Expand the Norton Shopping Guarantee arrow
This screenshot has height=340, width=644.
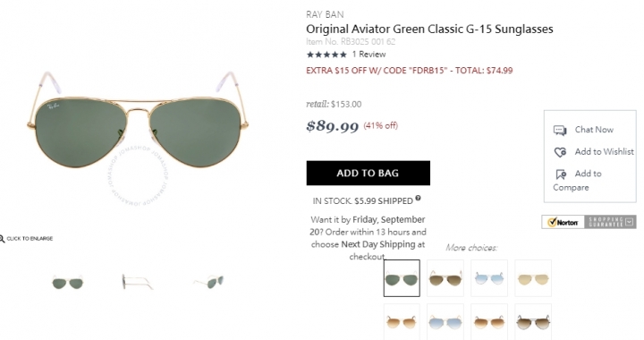point(630,222)
